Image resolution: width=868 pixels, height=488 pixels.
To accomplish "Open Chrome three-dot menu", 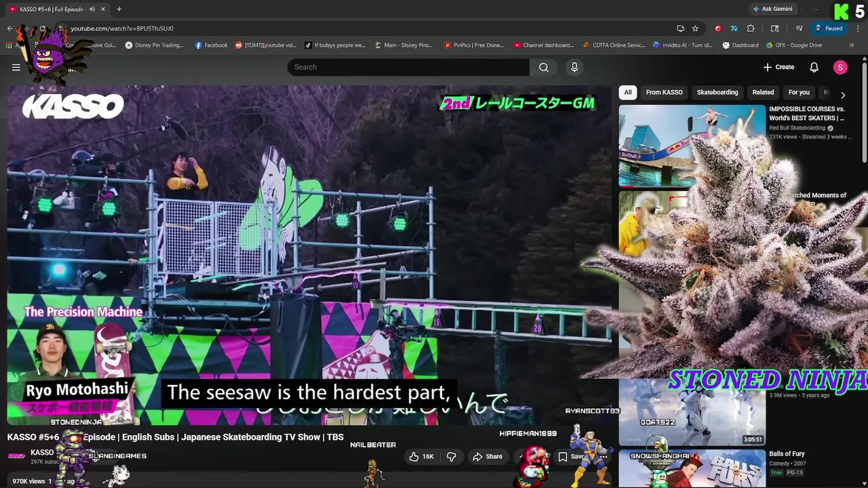I will (x=858, y=28).
